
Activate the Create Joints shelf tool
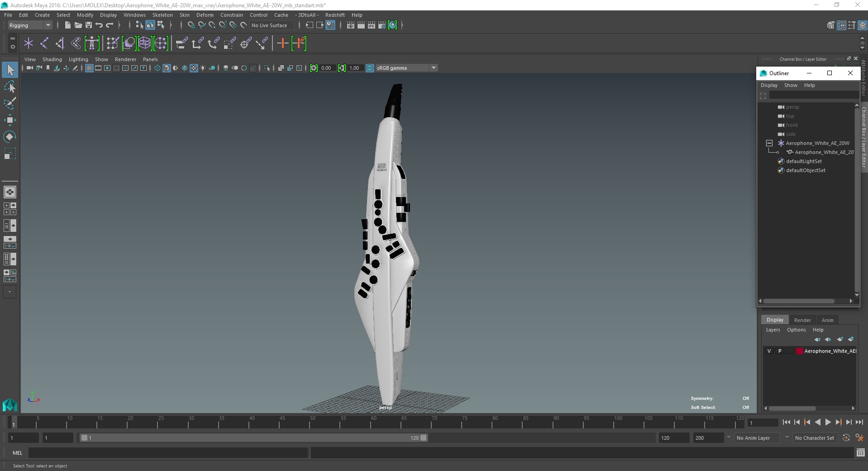(x=44, y=43)
